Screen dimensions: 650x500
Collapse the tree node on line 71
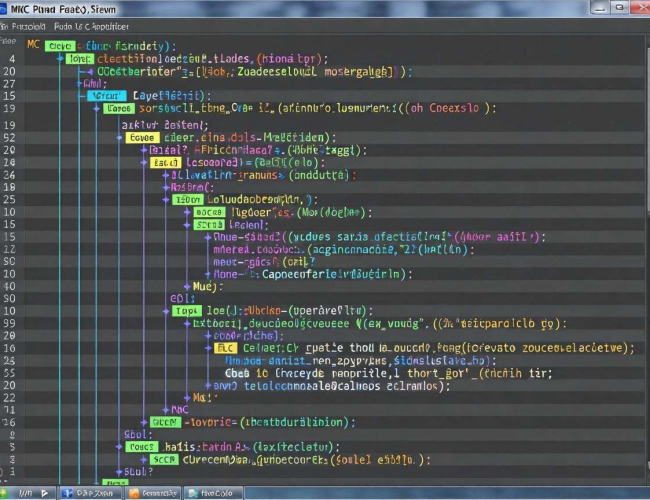point(166,410)
